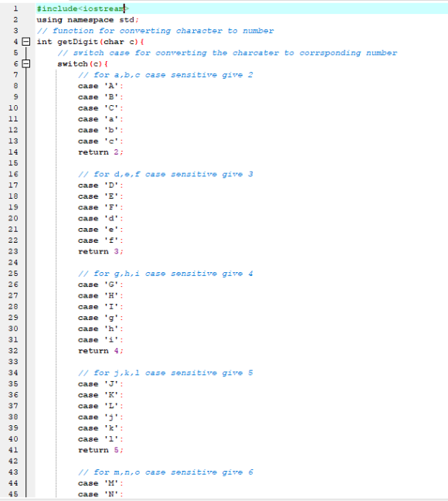Click the case 'A' line

[x=100, y=86]
